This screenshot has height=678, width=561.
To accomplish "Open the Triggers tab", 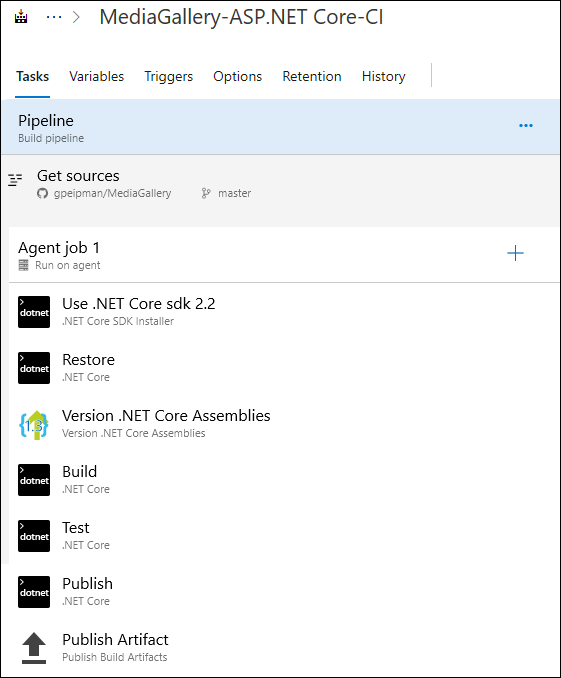I will click(168, 77).
